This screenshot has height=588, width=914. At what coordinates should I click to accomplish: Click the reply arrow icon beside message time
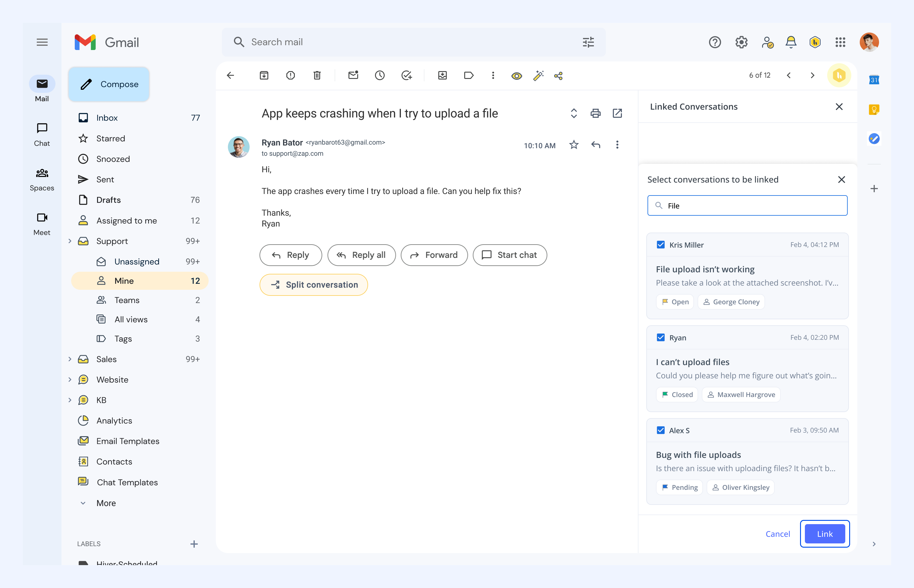[x=596, y=145]
